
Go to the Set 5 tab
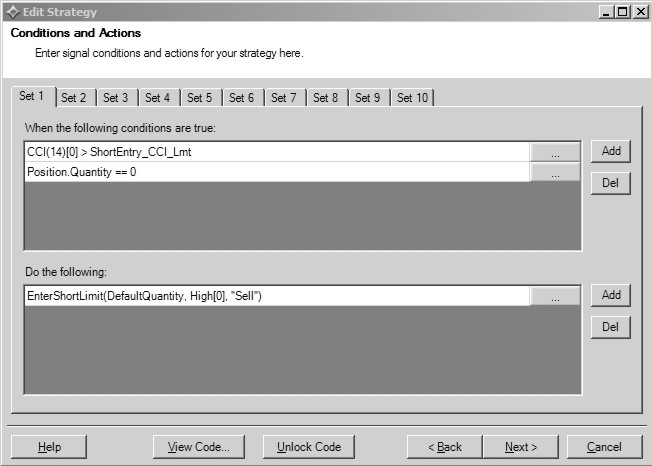point(202,98)
